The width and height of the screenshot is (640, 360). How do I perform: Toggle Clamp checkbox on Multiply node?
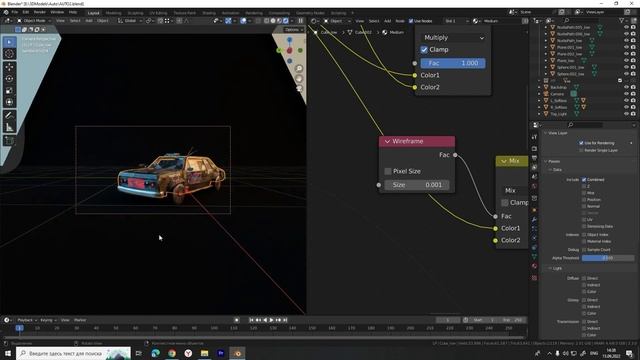tap(424, 50)
